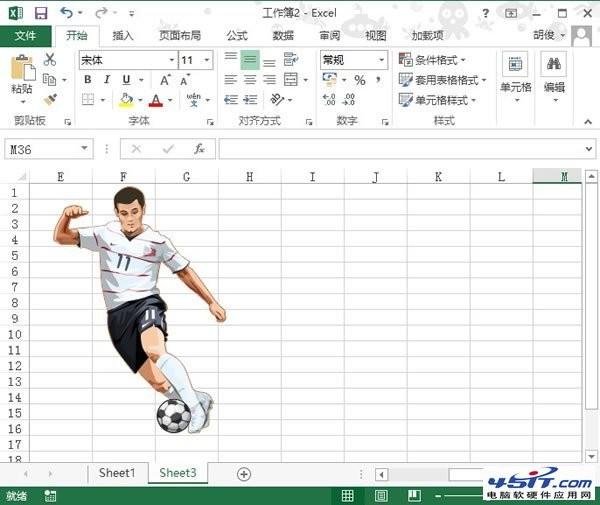Click the Save floppy disk icon

pos(41,13)
